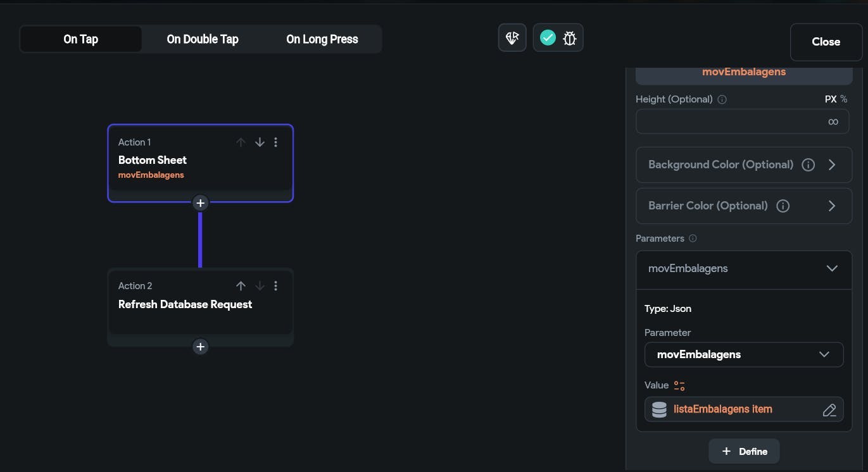Open Action 2 three-dot options menu
Screen dimensions: 868x472
(275, 286)
